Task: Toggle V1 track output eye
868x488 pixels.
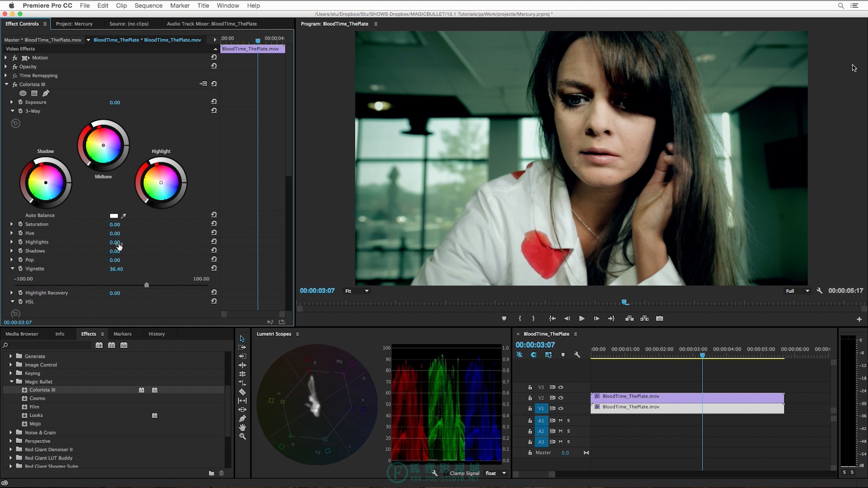Action: point(561,408)
